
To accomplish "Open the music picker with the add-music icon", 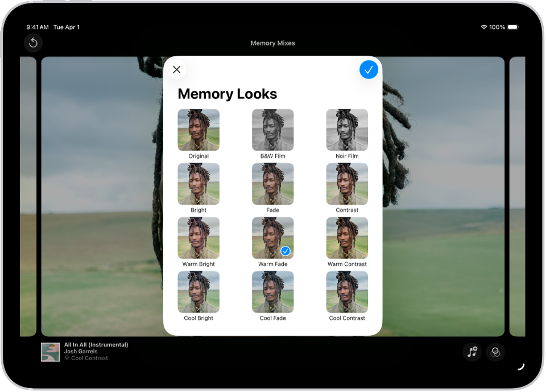I will [472, 352].
